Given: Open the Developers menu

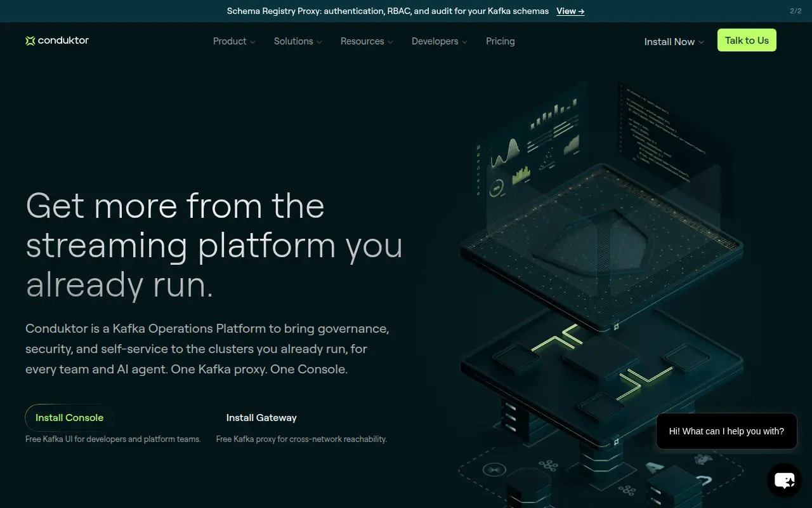Looking at the screenshot, I should (x=440, y=41).
